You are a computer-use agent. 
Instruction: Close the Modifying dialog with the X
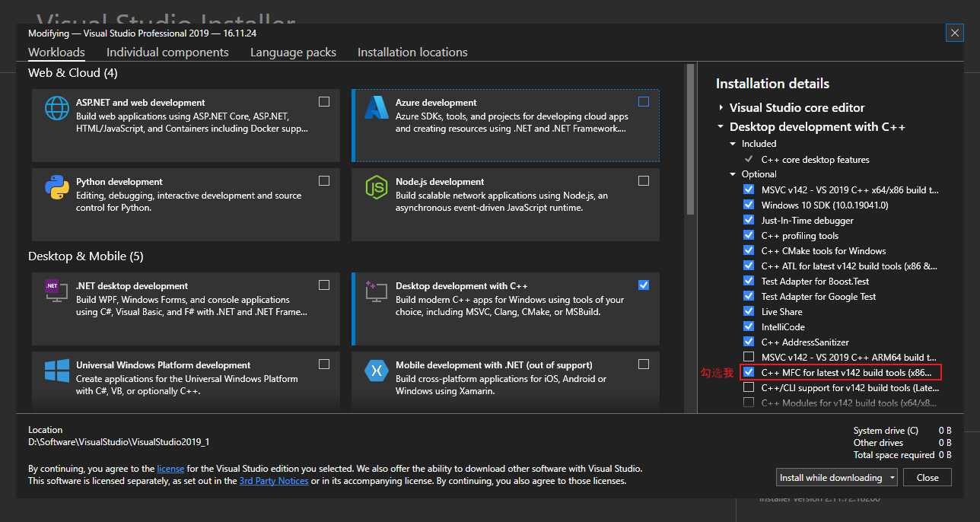click(955, 33)
